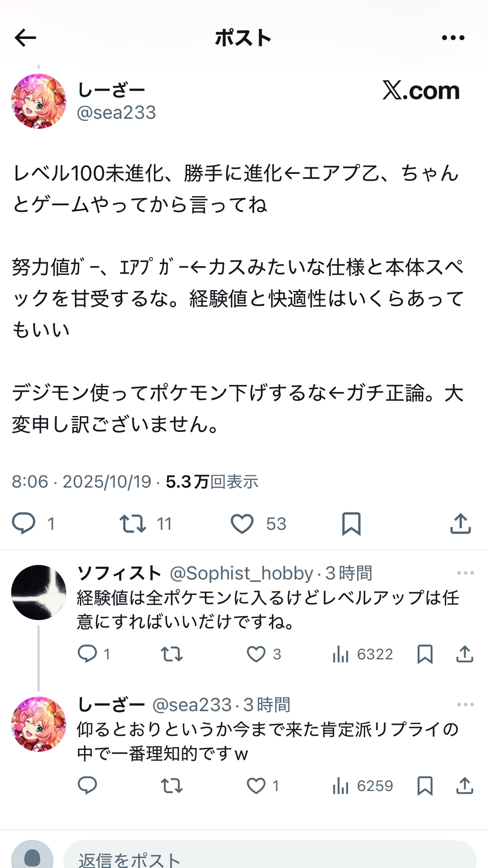
Task: Open more options on ソフィスト's reply
Action: (x=465, y=573)
